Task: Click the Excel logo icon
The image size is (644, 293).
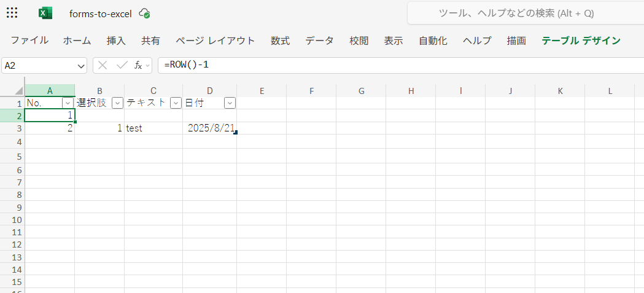Action: (x=45, y=13)
